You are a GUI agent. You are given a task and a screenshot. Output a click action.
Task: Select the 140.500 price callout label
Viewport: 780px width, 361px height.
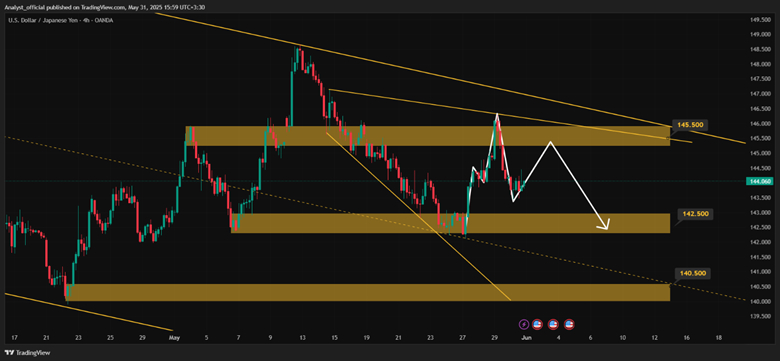(x=692, y=273)
